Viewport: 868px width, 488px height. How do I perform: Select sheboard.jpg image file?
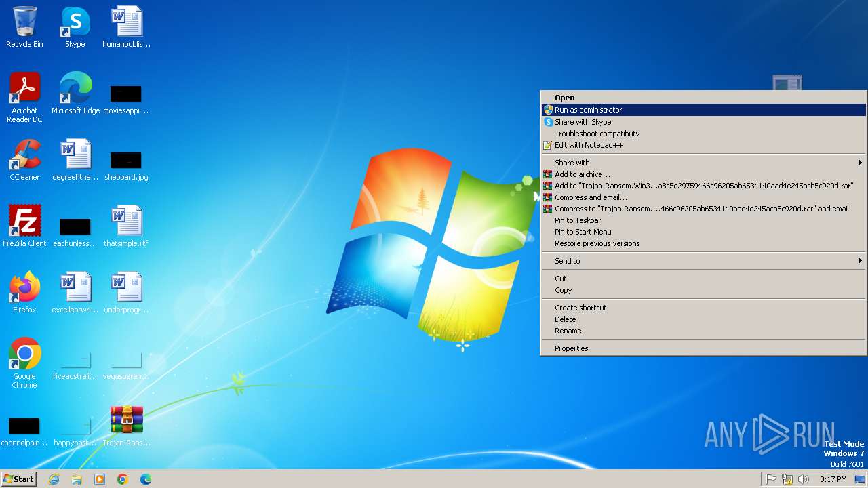click(126, 165)
